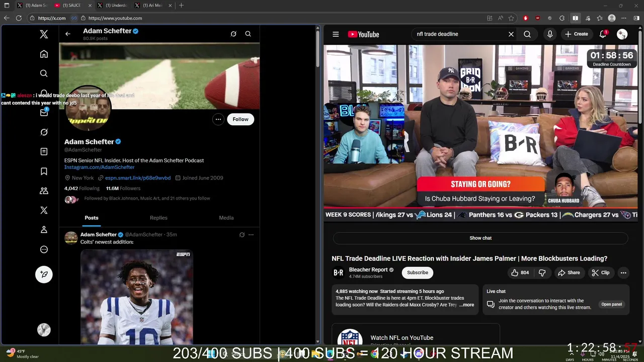
Task: Click x.com address bar
Action: pyautogui.click(x=52, y=18)
